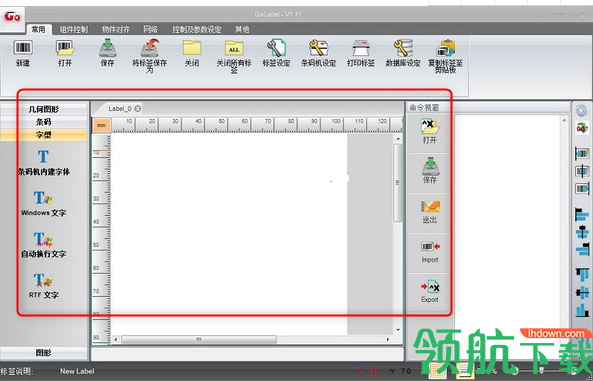Click the canvas horizontal scrollbar thumb
Screen dimensions: 593x381
pos(199,339)
